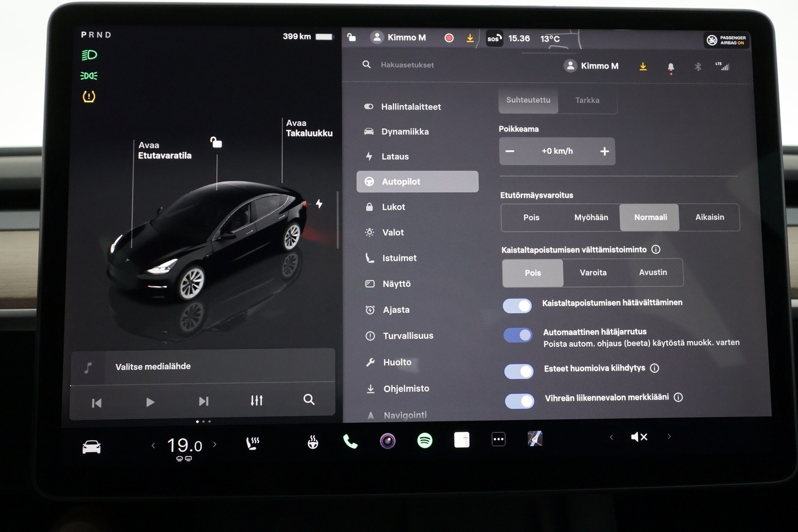798x532 pixels.
Task: Toggle Automaattinen hätäjarrutus switch
Action: 518,335
